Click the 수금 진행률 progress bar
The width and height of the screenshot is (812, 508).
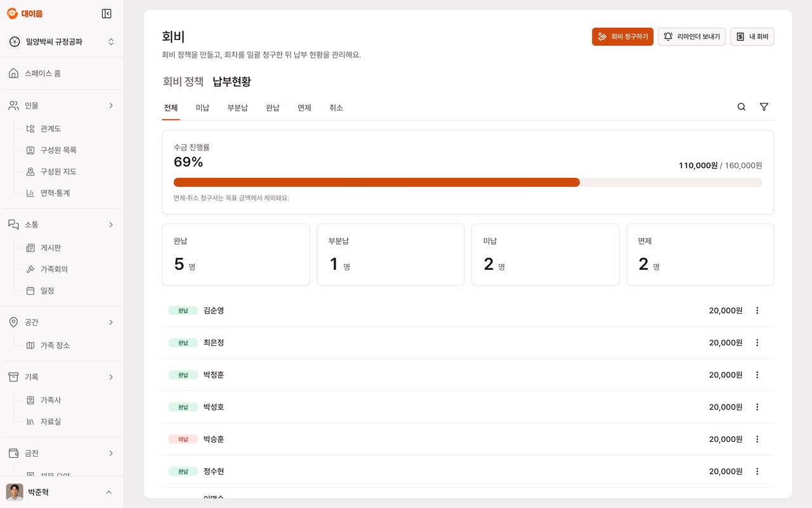pos(468,182)
